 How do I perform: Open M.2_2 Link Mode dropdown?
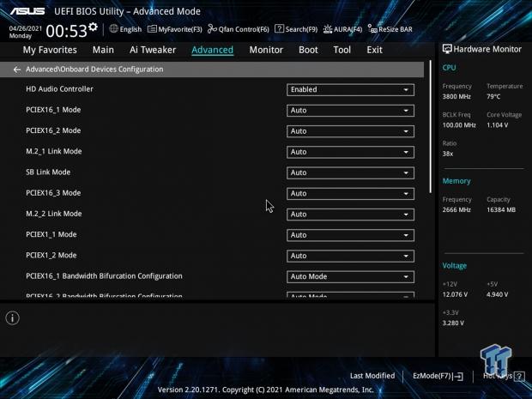(350, 215)
